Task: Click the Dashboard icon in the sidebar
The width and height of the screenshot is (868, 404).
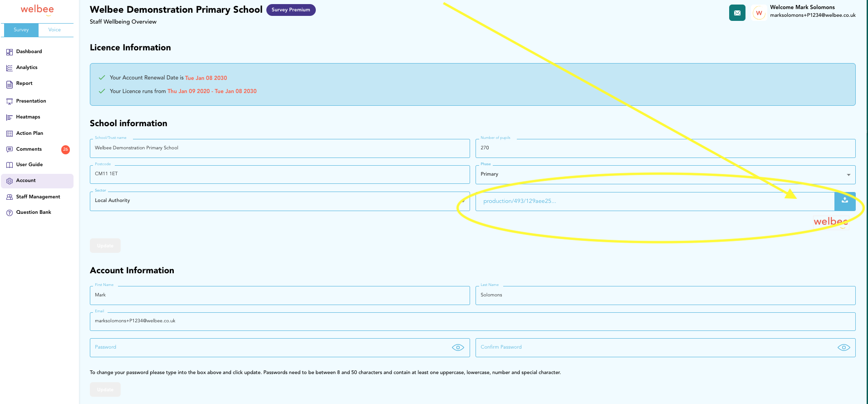Action: tap(10, 52)
